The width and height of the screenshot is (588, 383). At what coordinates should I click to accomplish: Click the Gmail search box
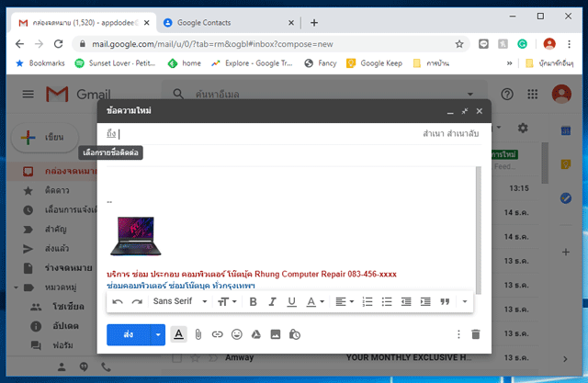322,94
